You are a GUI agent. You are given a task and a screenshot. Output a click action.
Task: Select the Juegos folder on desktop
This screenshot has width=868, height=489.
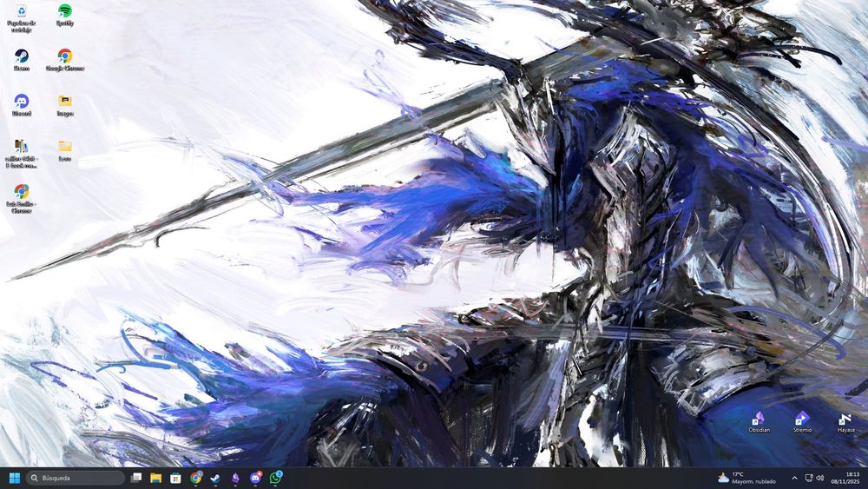pos(65,105)
